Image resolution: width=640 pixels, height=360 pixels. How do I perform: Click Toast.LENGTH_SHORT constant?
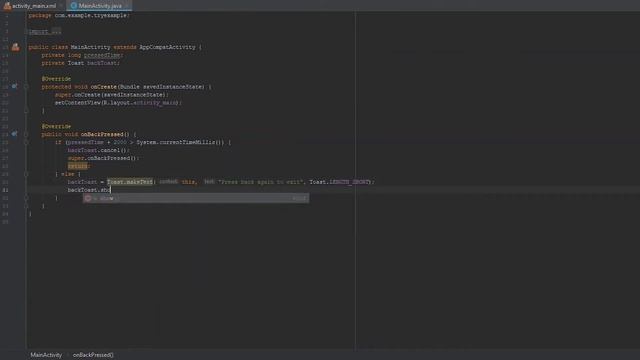click(x=340, y=182)
